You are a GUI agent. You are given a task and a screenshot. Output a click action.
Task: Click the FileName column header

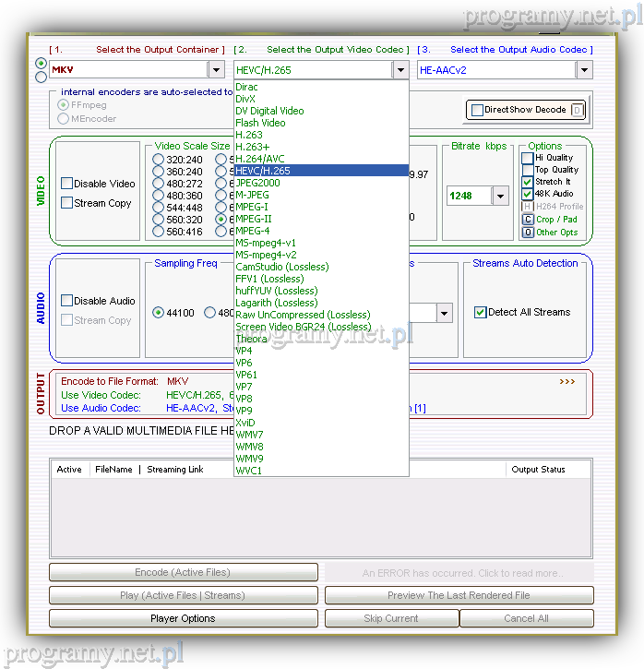pos(113,470)
